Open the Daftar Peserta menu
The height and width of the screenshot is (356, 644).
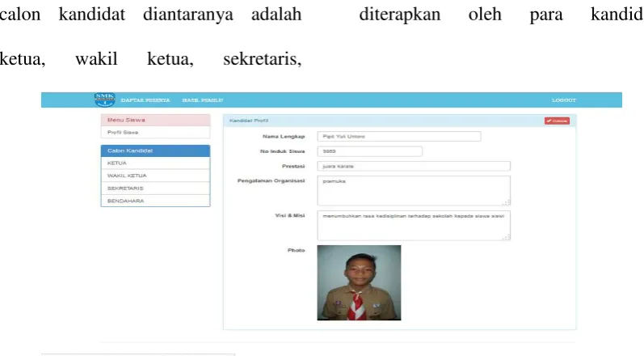[145, 100]
